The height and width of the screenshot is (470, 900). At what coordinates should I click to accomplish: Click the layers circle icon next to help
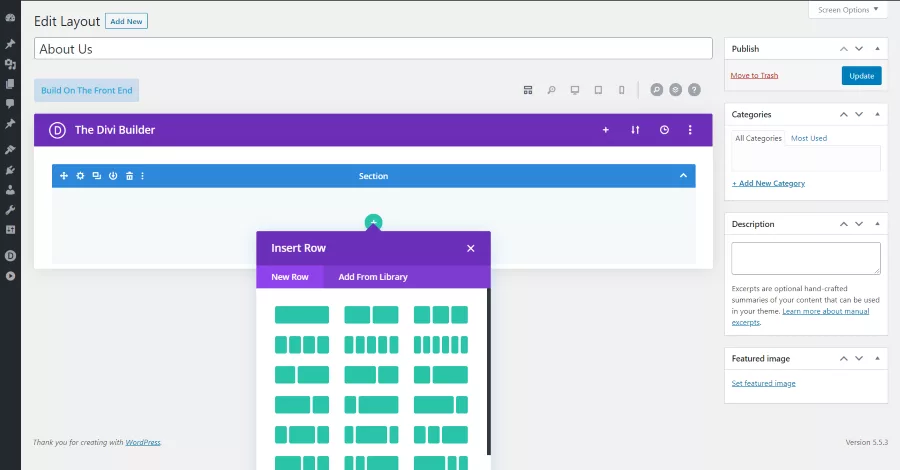click(x=676, y=90)
